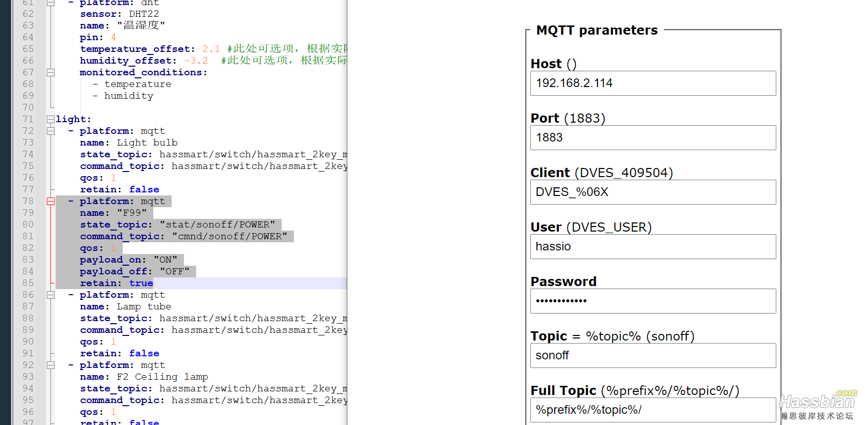Collapse the red fold marker at line 78
868x425 pixels.
coord(50,201)
